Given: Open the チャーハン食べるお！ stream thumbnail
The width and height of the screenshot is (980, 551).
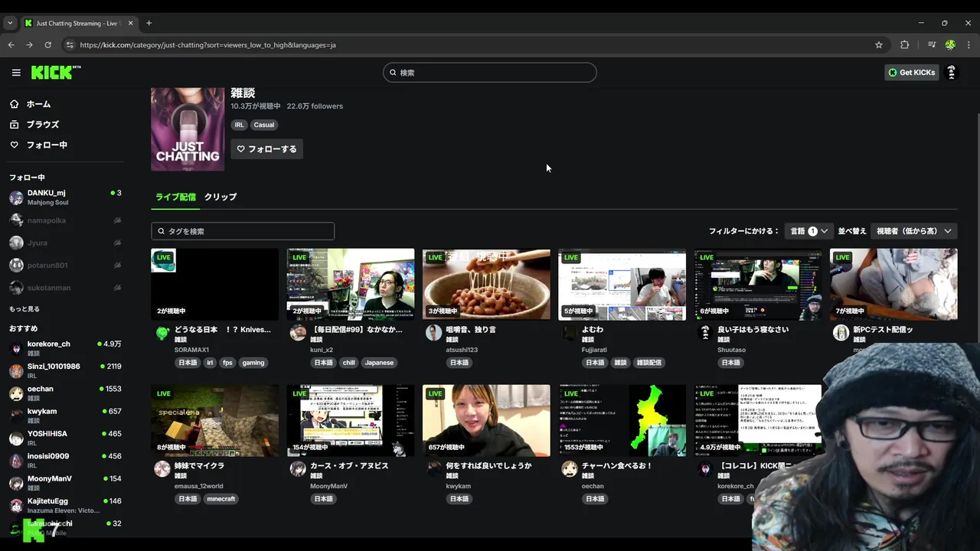Looking at the screenshot, I should [622, 420].
